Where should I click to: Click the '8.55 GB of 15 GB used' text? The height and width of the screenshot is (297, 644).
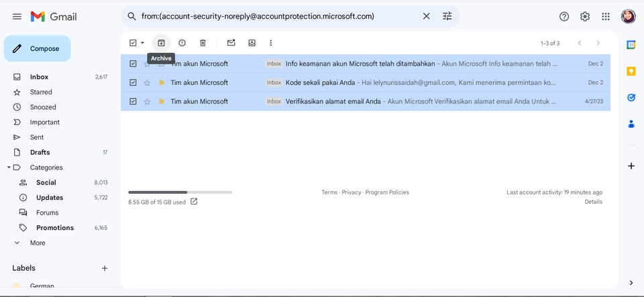[x=157, y=202]
